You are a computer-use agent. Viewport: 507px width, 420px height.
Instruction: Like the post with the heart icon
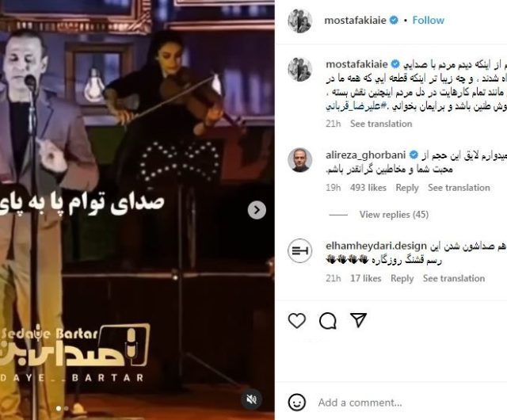(x=297, y=321)
